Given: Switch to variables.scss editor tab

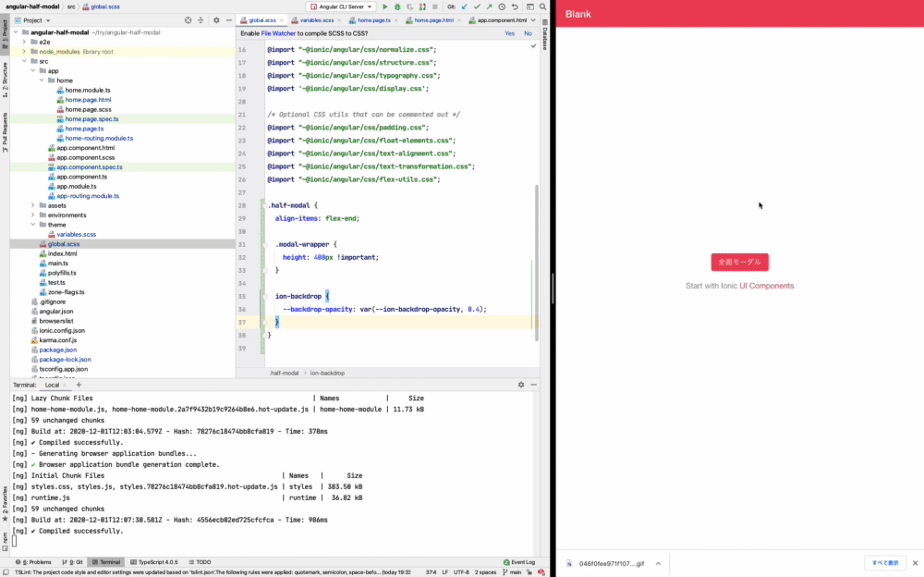Looking at the screenshot, I should (316, 20).
